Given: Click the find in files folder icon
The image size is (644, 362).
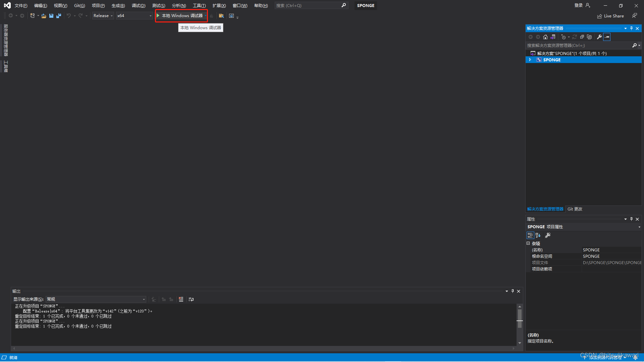Looking at the screenshot, I should (221, 16).
